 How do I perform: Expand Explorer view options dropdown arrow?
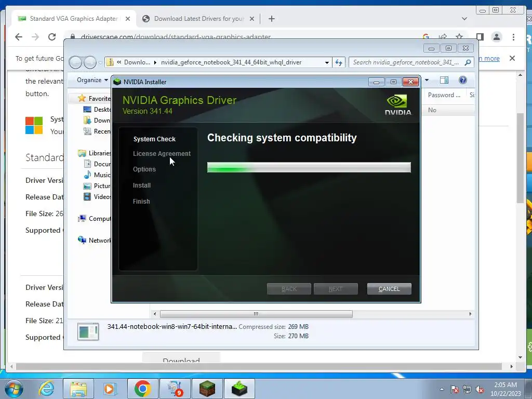pos(427,80)
